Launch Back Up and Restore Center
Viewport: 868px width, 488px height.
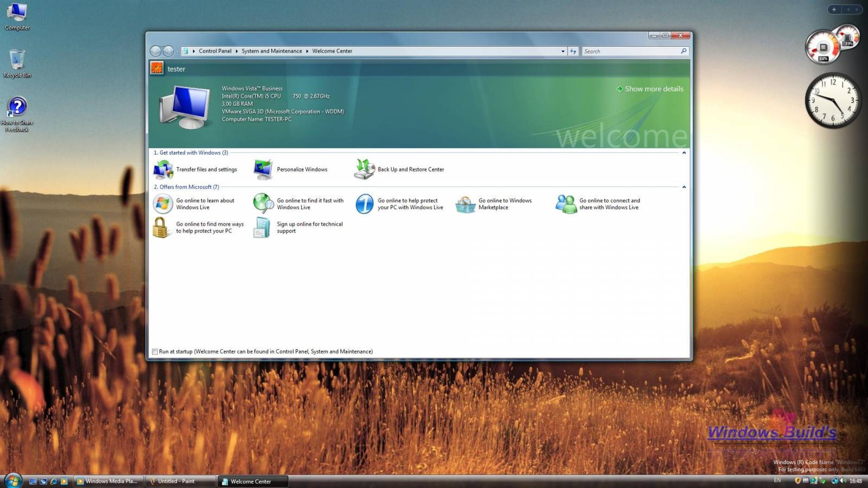click(399, 169)
